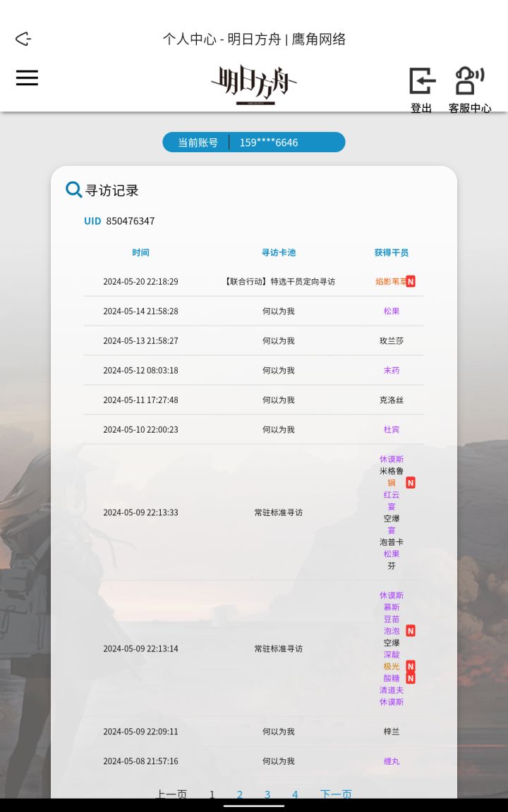Click operator 泡普卡

[x=392, y=542]
